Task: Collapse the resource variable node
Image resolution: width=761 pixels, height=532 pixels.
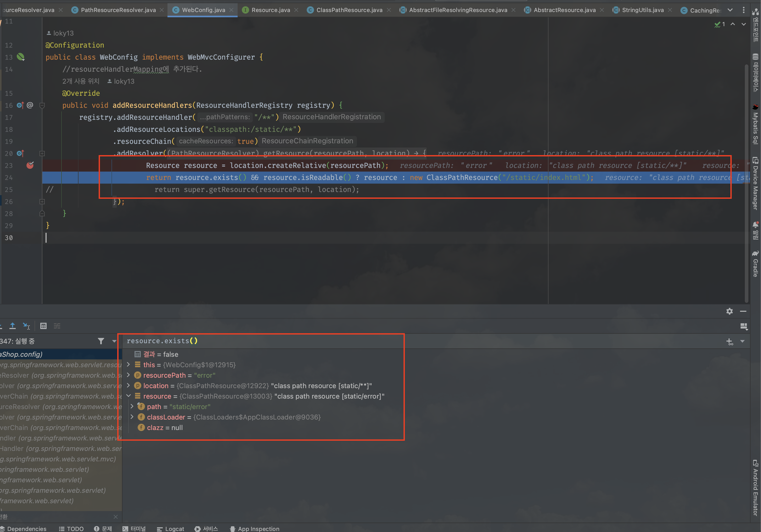Action: pos(128,396)
